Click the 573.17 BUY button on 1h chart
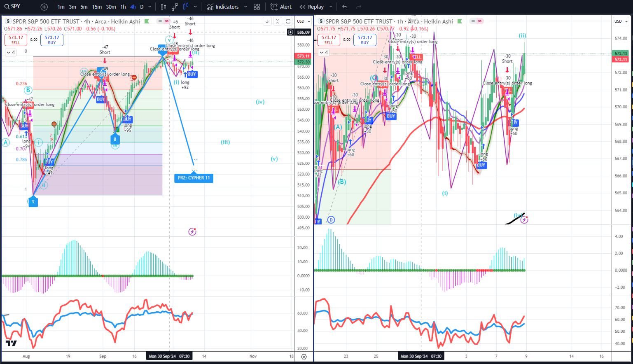633x364 pixels. tap(365, 40)
